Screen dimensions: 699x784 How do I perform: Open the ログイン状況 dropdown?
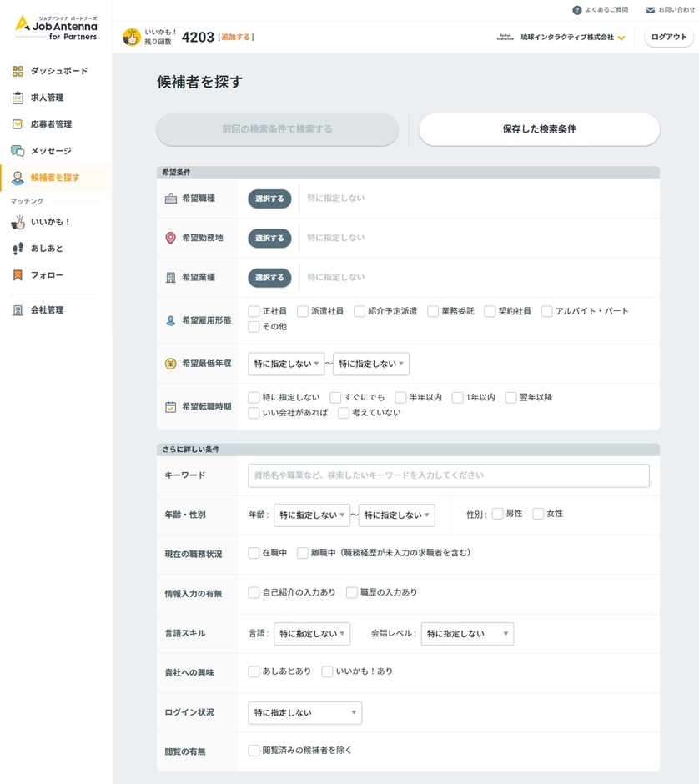[x=304, y=712]
